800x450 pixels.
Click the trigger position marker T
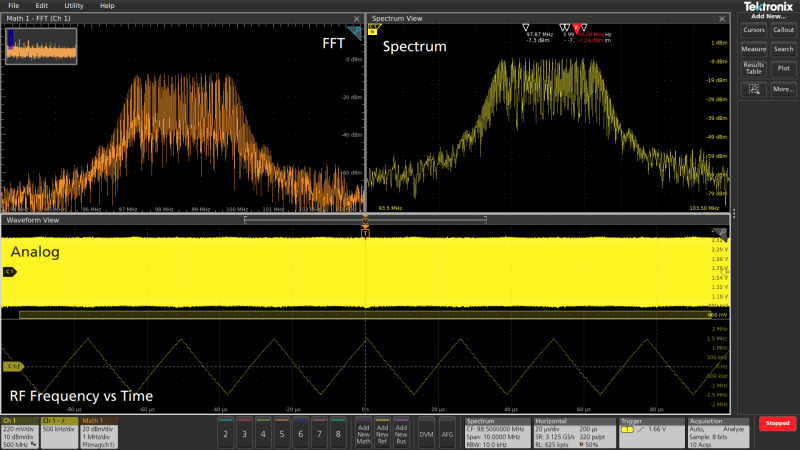[x=366, y=233]
